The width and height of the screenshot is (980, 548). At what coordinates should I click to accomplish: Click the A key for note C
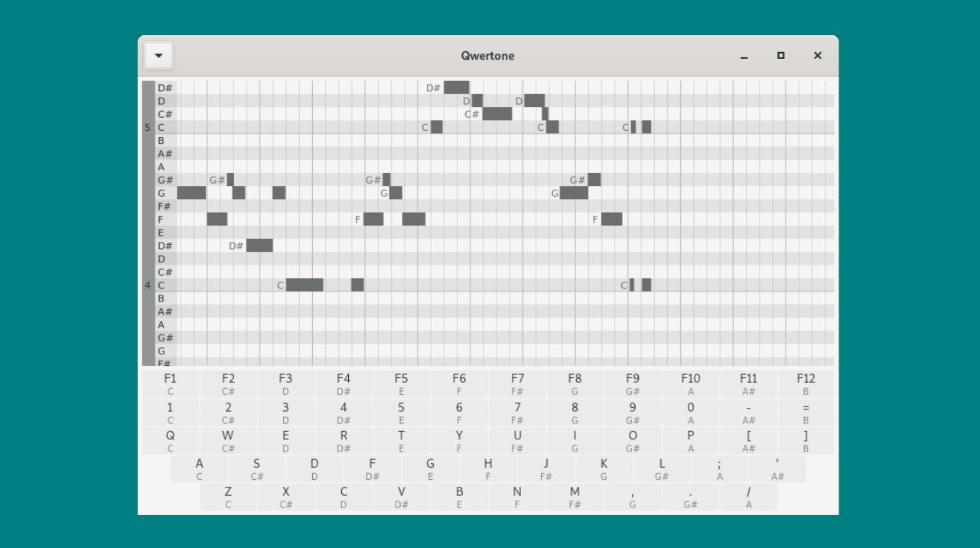pyautogui.click(x=199, y=469)
